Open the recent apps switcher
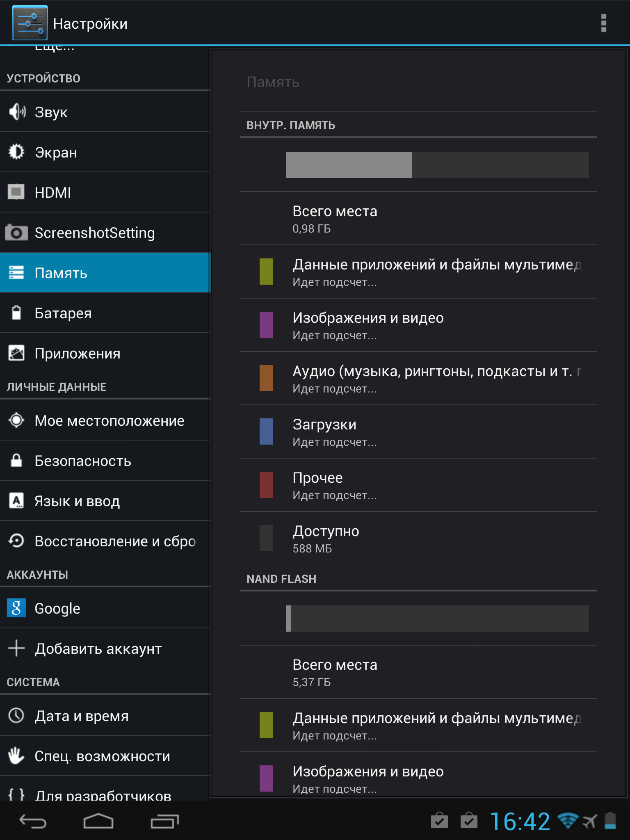This screenshot has width=630, height=840. [164, 821]
